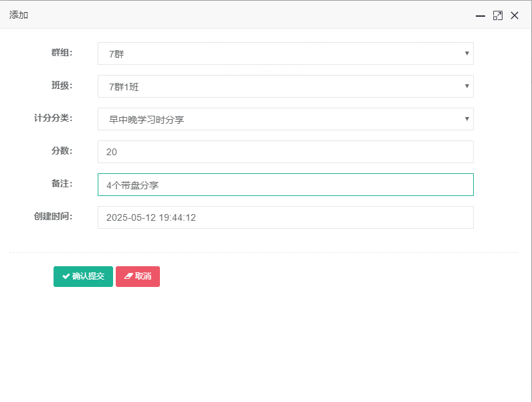Click the 创建时间 field label

coord(53,217)
